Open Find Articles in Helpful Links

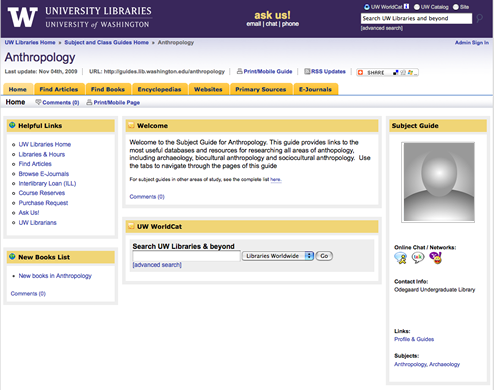tap(35, 164)
